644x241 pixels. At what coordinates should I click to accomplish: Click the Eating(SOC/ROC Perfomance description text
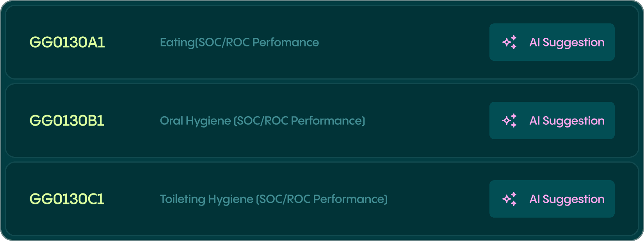tap(239, 42)
